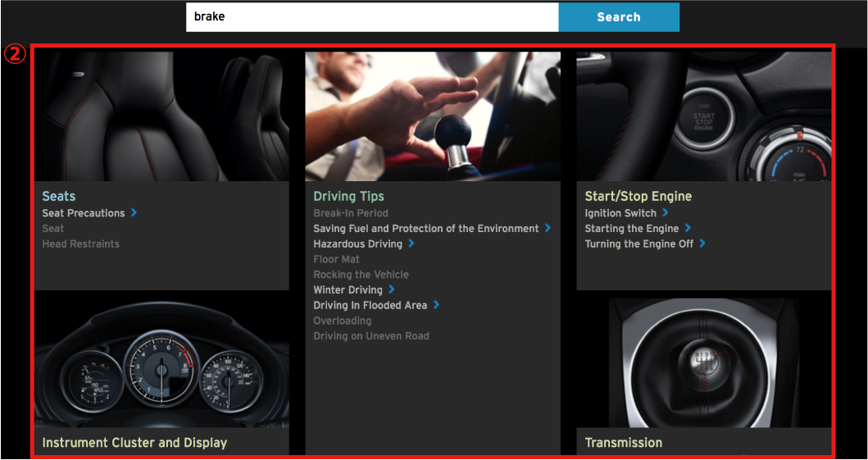Screen dimensions: 868x460
Task: Open the Winter Driving topic
Action: [x=348, y=290]
